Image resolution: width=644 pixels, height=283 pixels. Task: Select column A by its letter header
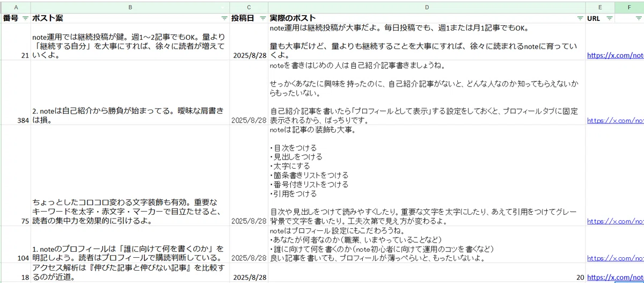click(x=15, y=7)
